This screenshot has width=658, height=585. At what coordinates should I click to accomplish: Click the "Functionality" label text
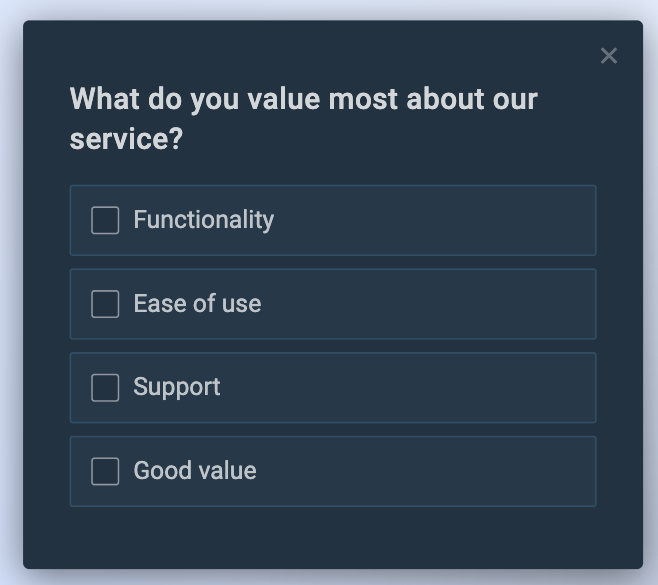203,220
